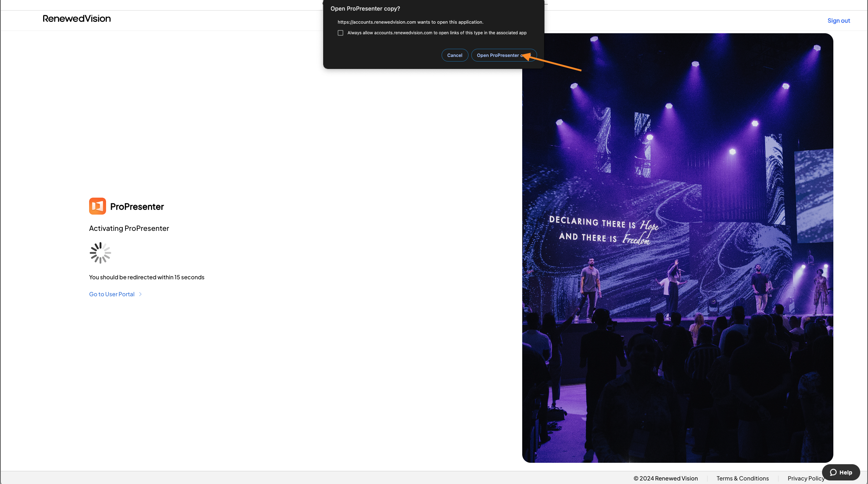Click the "Open ProPresenter copy?" dialog title
Screen dimensions: 868x484
pos(365,8)
